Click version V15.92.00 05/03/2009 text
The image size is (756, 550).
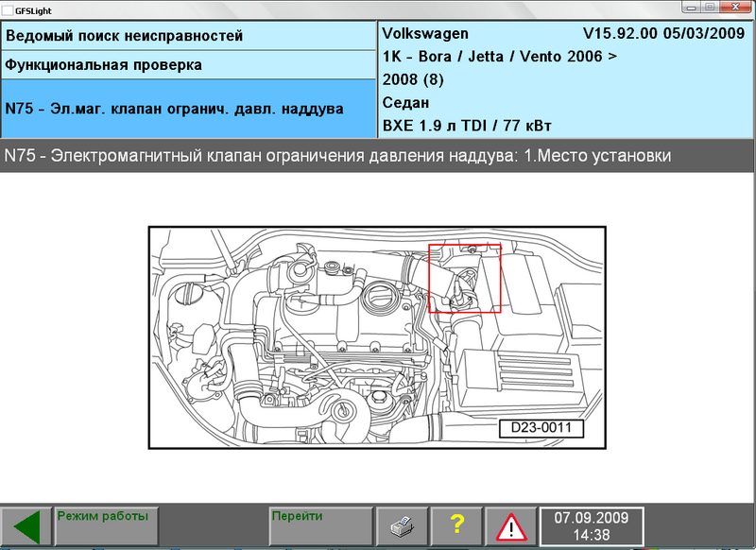pos(664,33)
